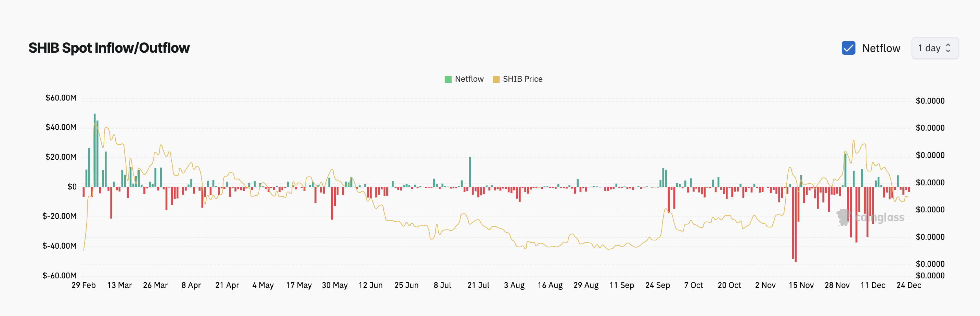The width and height of the screenshot is (980, 316).
Task: Click the 12 Jun date label
Action: point(370,285)
